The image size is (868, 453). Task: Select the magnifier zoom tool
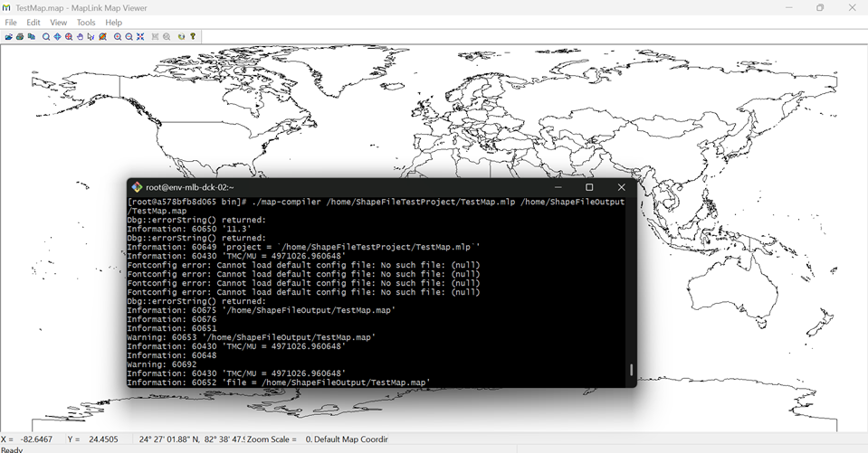click(46, 36)
